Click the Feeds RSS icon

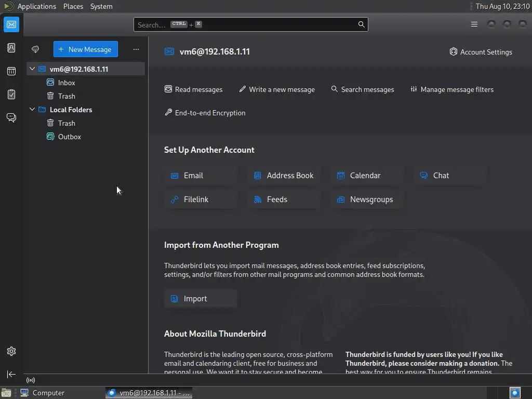point(258,199)
